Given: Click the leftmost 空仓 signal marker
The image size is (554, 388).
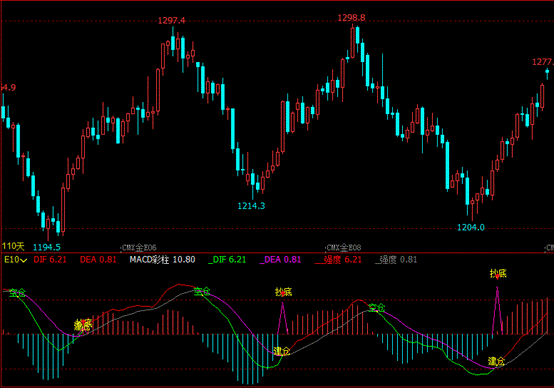Looking at the screenshot, I should click(x=17, y=293).
